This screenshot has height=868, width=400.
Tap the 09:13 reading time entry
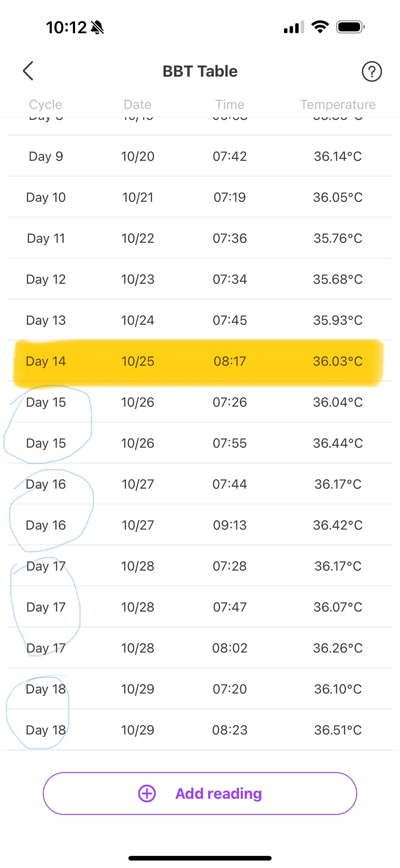pos(230,525)
